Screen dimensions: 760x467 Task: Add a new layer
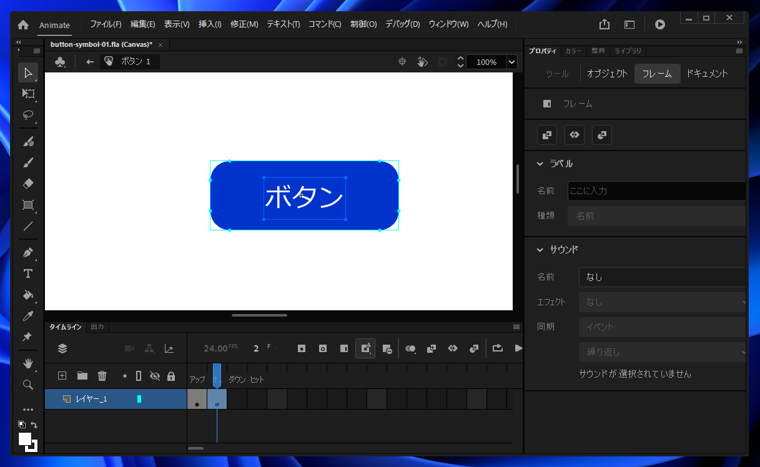[62, 376]
